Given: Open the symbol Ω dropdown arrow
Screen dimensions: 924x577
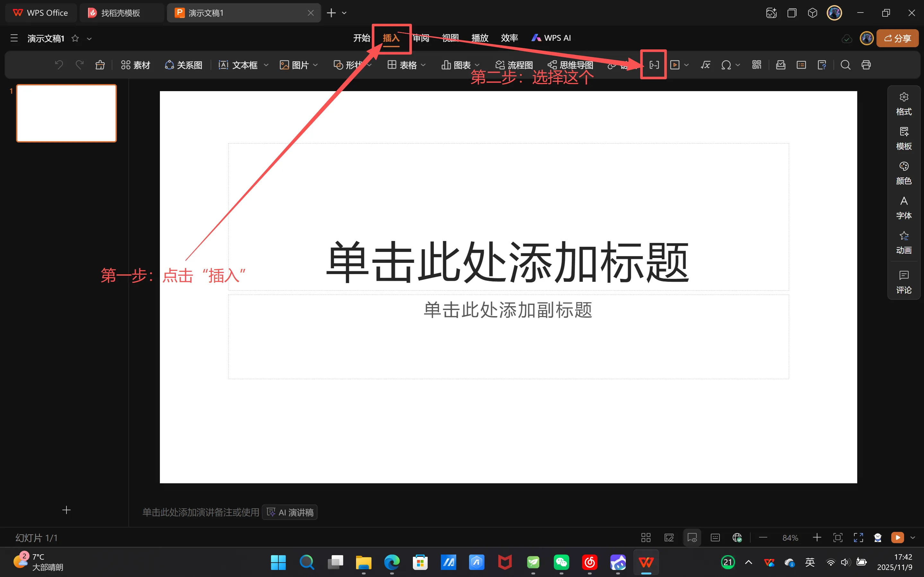Looking at the screenshot, I should point(738,65).
